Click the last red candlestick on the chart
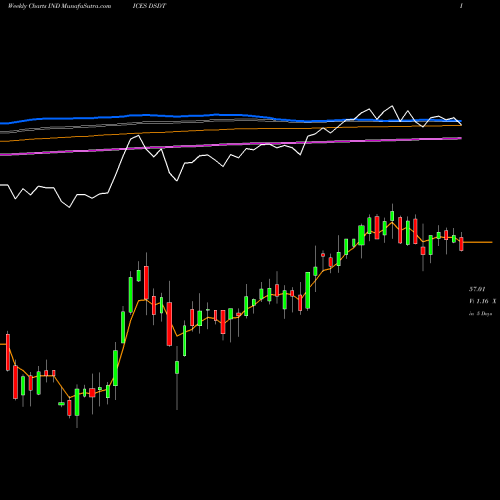 [461, 244]
